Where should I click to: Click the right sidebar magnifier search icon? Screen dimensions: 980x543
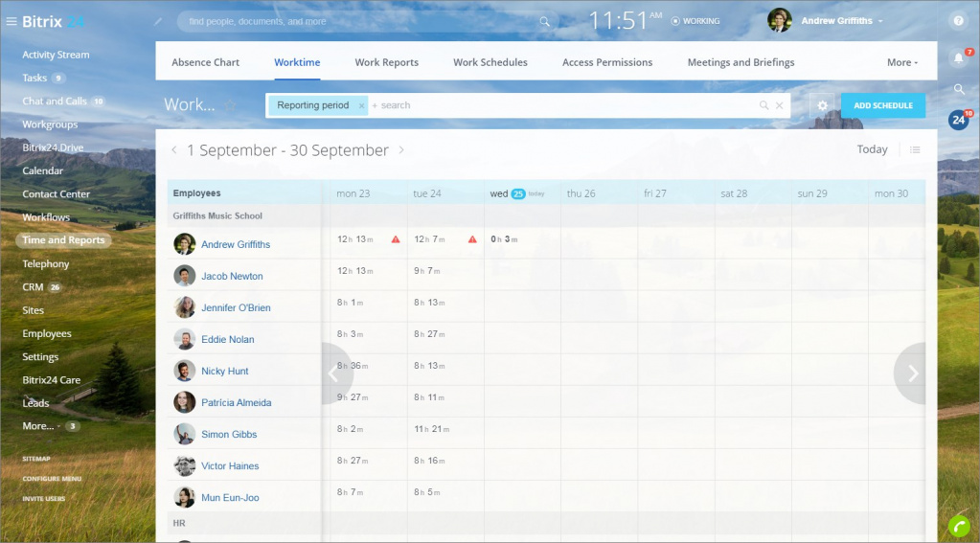pyautogui.click(x=958, y=89)
